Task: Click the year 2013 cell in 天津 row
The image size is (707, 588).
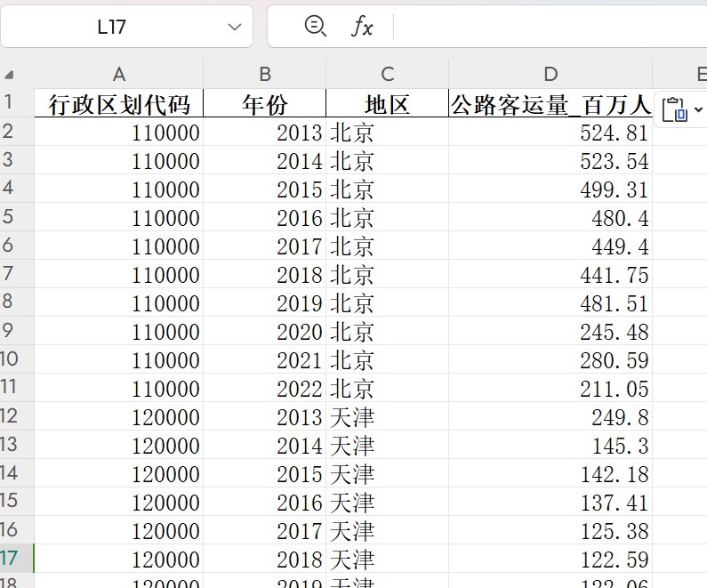Action: pyautogui.click(x=265, y=416)
